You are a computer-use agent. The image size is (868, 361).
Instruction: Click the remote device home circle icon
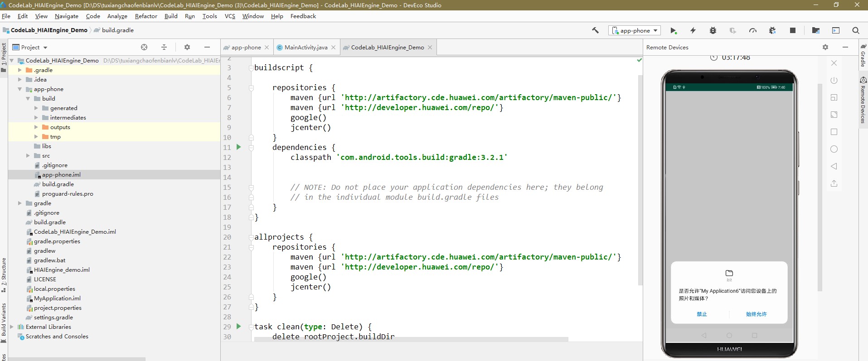coord(834,149)
